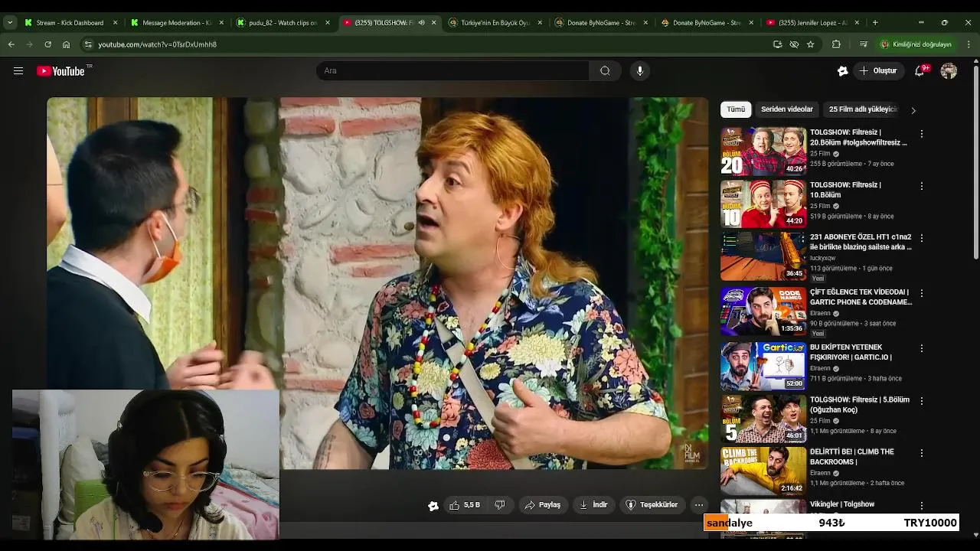Switch to the pudu_82 Watch clips tab
Image resolution: width=980 pixels, height=551 pixels.
pyautogui.click(x=282, y=23)
